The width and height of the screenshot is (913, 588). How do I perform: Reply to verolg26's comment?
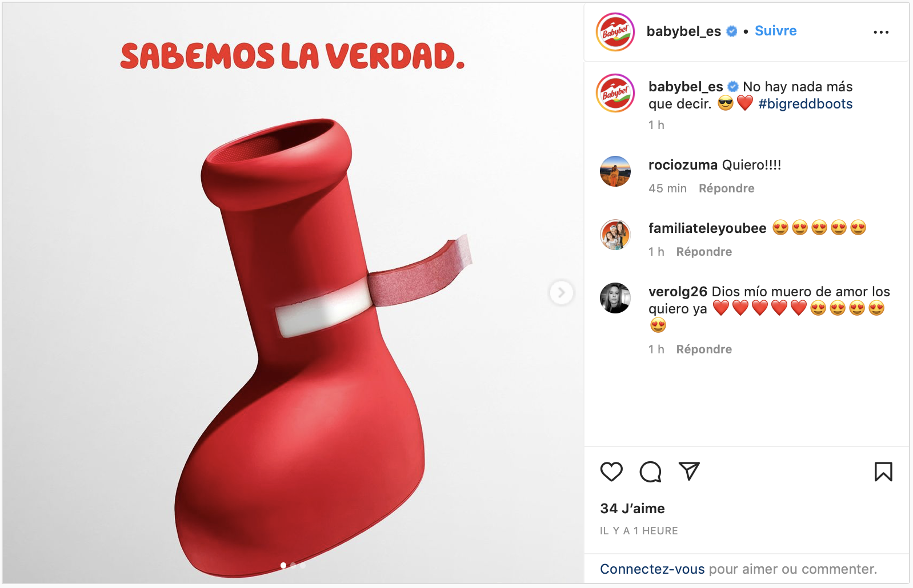(704, 349)
